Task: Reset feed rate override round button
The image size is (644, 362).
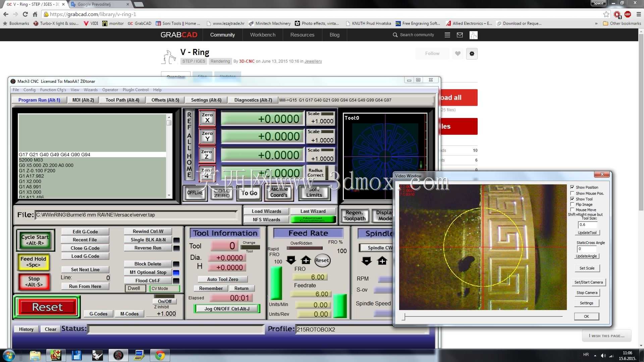Action: click(322, 260)
